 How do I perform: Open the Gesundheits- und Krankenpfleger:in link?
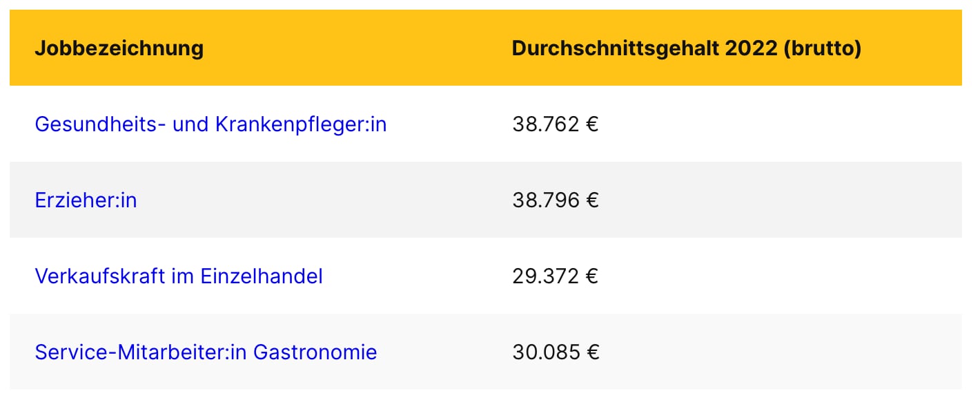(x=210, y=124)
